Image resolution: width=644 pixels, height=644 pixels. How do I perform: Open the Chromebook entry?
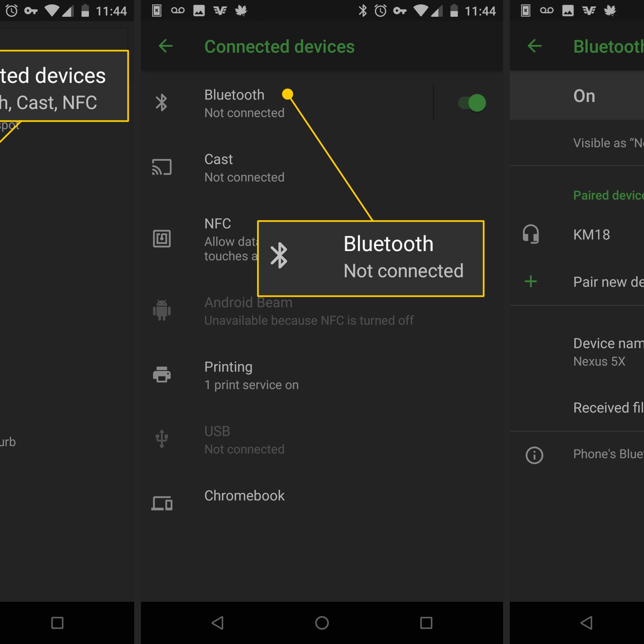[245, 496]
